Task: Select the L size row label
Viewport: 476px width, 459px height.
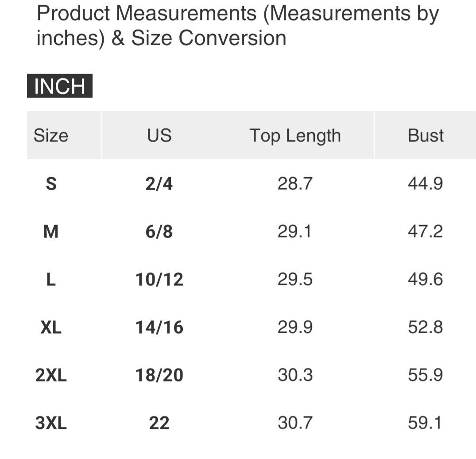Action: [x=51, y=280]
